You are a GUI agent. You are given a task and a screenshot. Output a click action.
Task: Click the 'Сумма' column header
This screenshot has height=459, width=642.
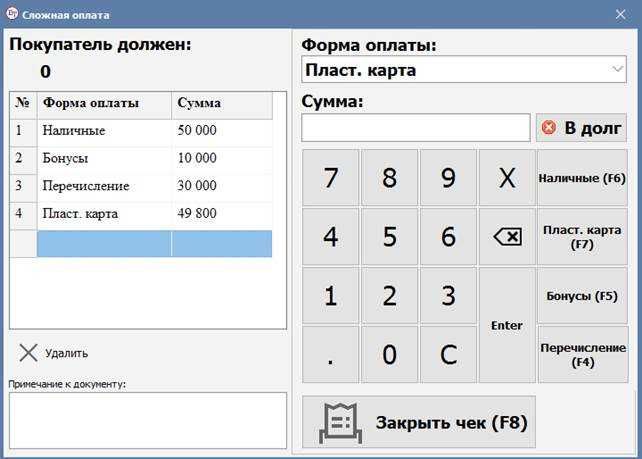pyautogui.click(x=222, y=103)
